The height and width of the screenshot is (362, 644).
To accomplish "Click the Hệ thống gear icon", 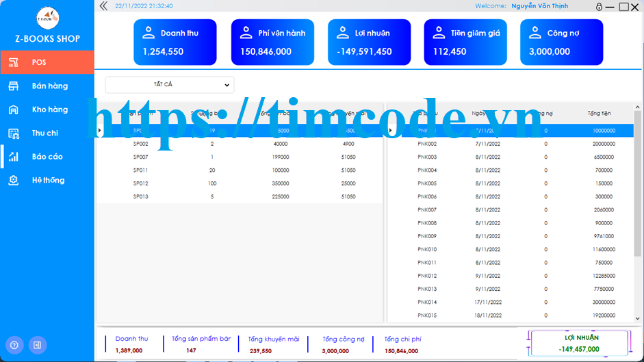I will (x=14, y=180).
